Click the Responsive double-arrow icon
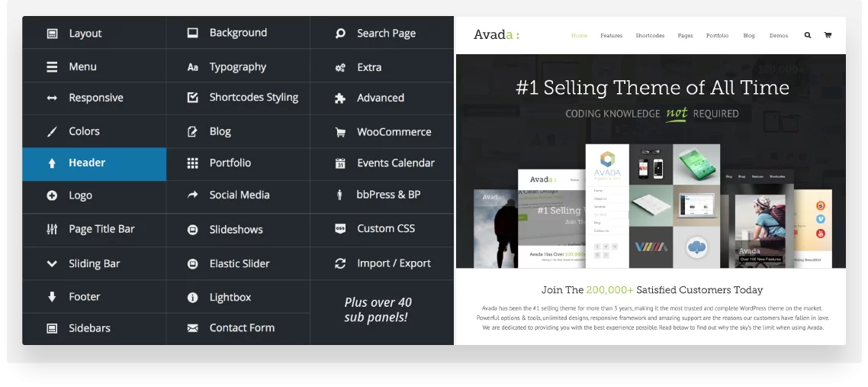Image resolution: width=868 pixels, height=387 pixels. click(52, 98)
